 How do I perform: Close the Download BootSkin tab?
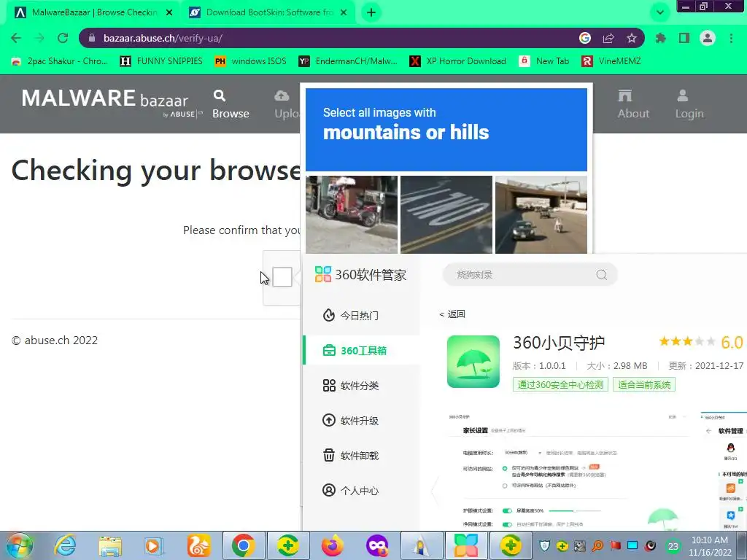[344, 13]
